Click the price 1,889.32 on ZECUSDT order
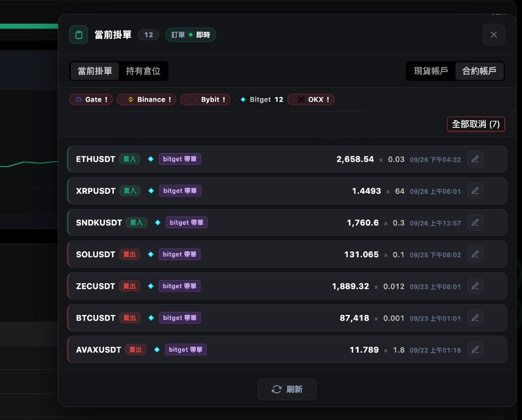This screenshot has width=522, height=420. pyautogui.click(x=351, y=286)
